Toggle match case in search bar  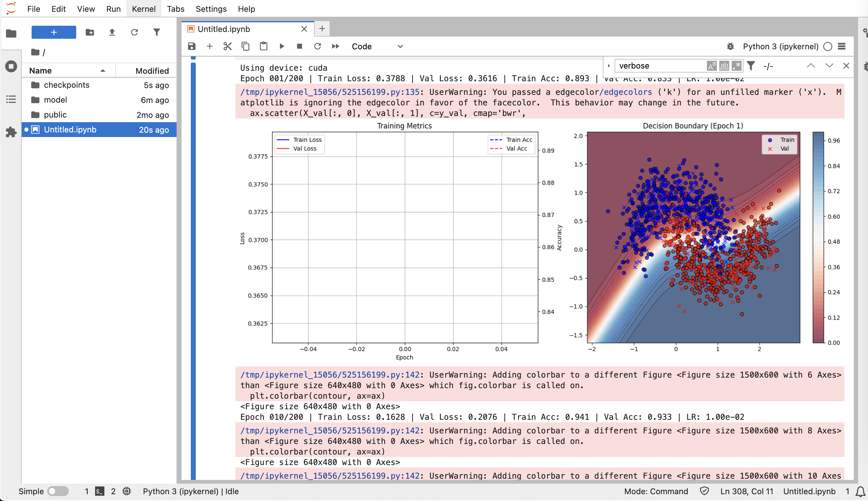point(712,66)
